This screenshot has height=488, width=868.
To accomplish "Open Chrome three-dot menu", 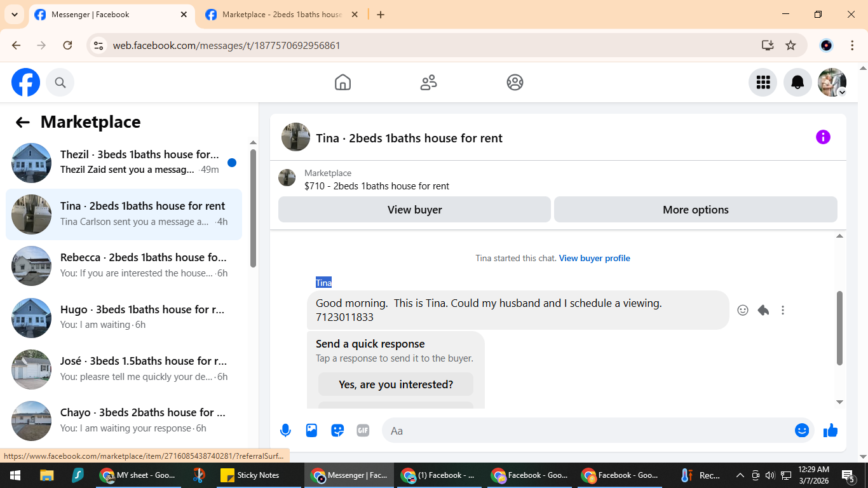I will (852, 45).
